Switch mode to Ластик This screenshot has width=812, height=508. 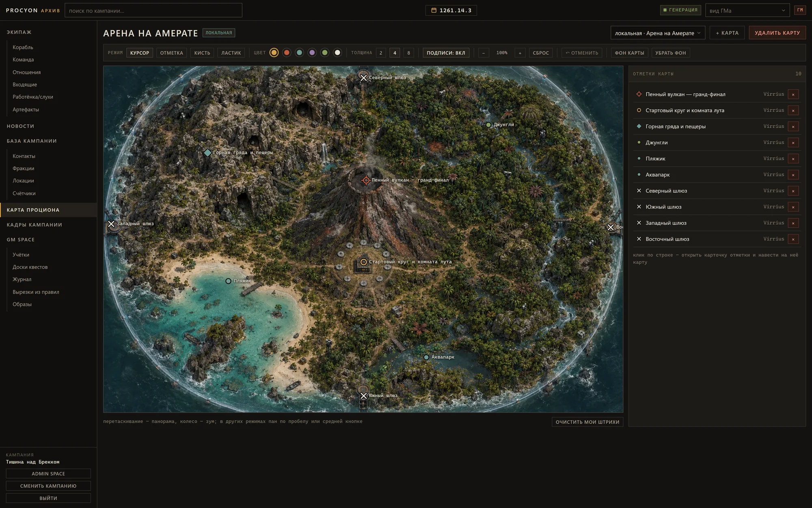click(231, 53)
